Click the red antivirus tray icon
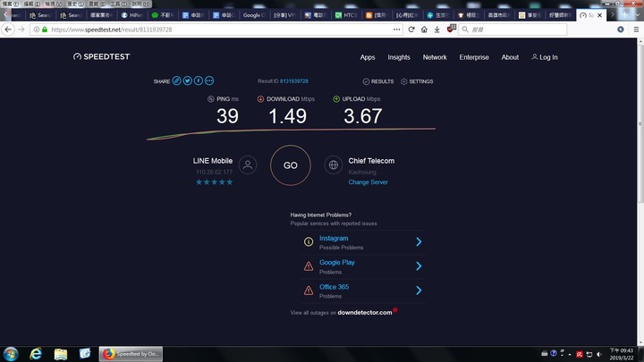 point(580,354)
